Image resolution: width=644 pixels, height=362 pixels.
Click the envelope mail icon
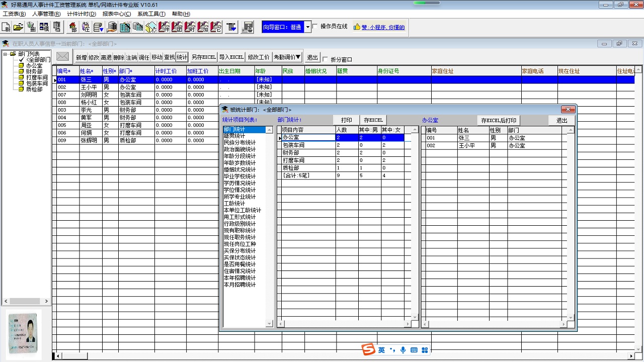click(62, 57)
